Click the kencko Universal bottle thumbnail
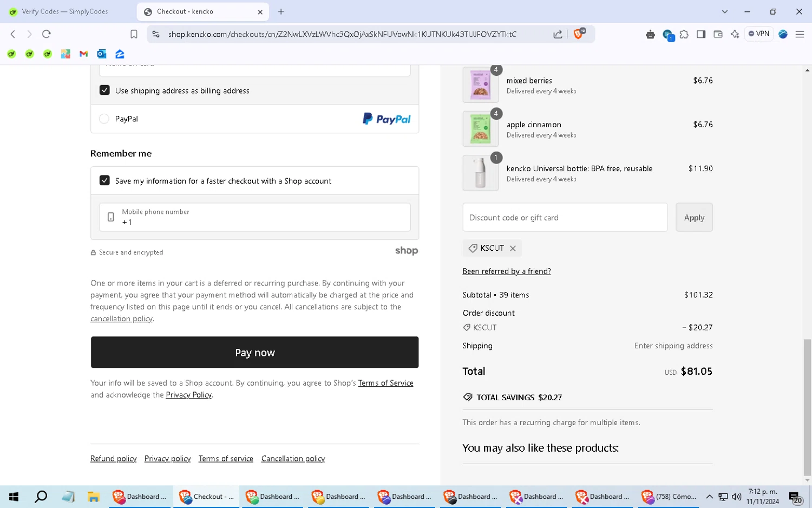 480,173
